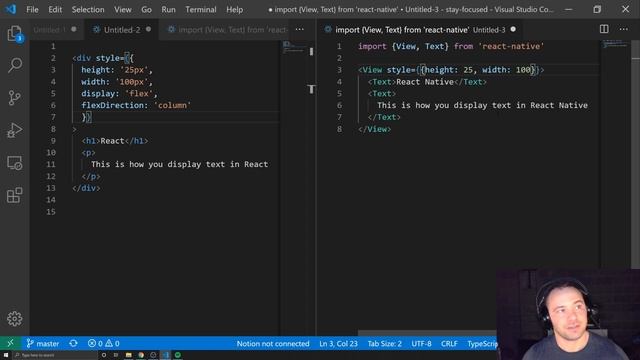Click the closing </View> tag

coord(374,129)
